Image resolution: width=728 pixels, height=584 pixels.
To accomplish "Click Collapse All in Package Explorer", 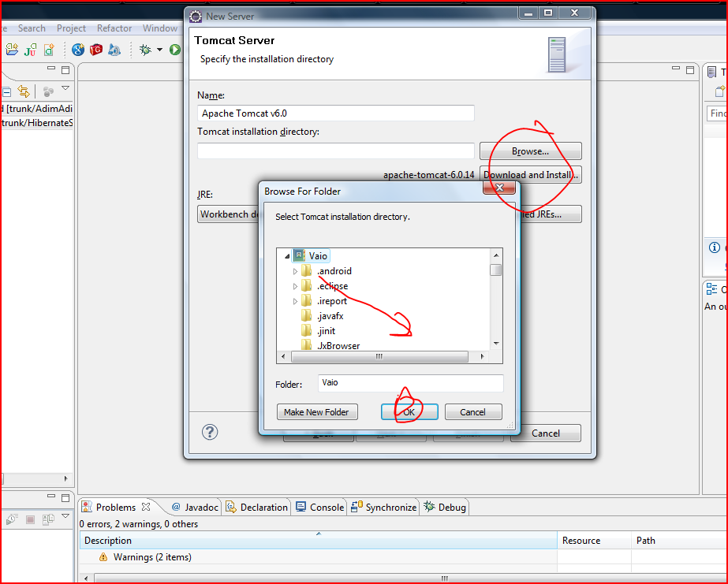I will [6, 91].
